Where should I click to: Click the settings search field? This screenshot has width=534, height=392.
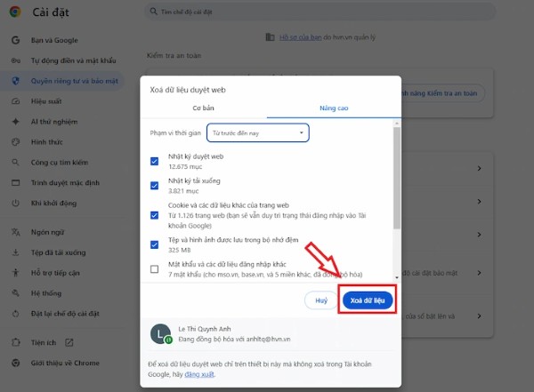click(267, 15)
